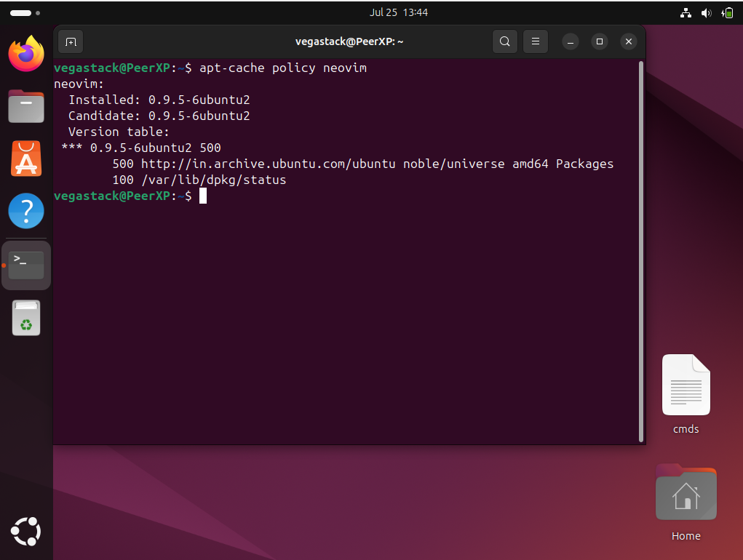
Task: Open the Trash from the dock
Action: 26,318
